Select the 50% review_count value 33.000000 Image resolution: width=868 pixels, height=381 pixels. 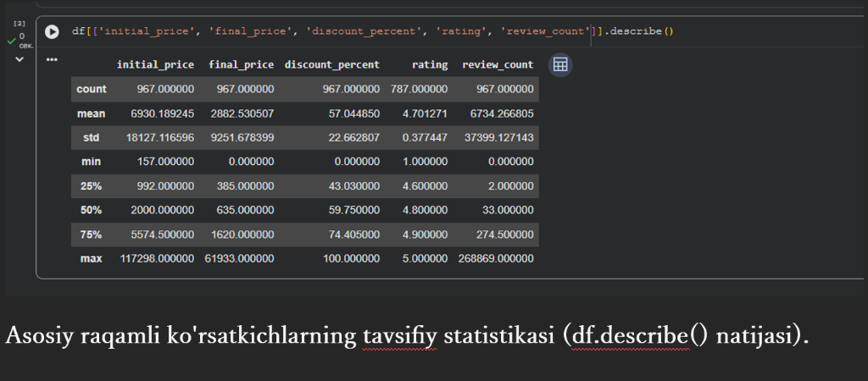(x=509, y=210)
